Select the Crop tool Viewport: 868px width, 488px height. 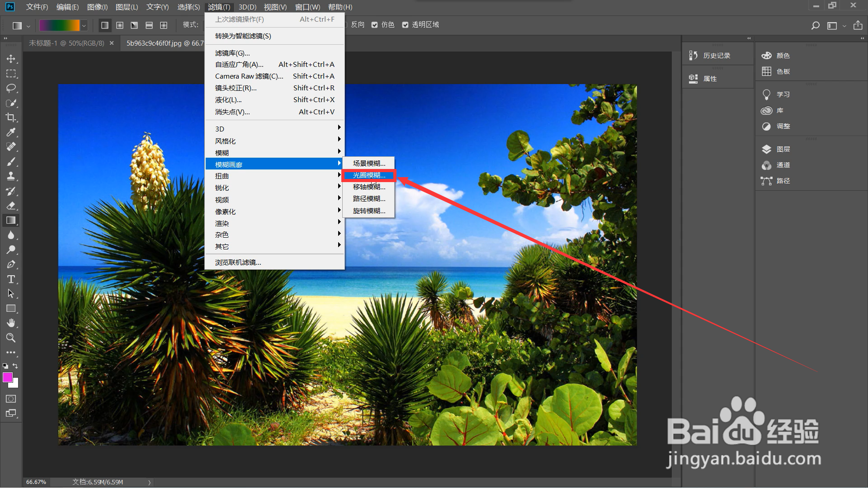11,117
